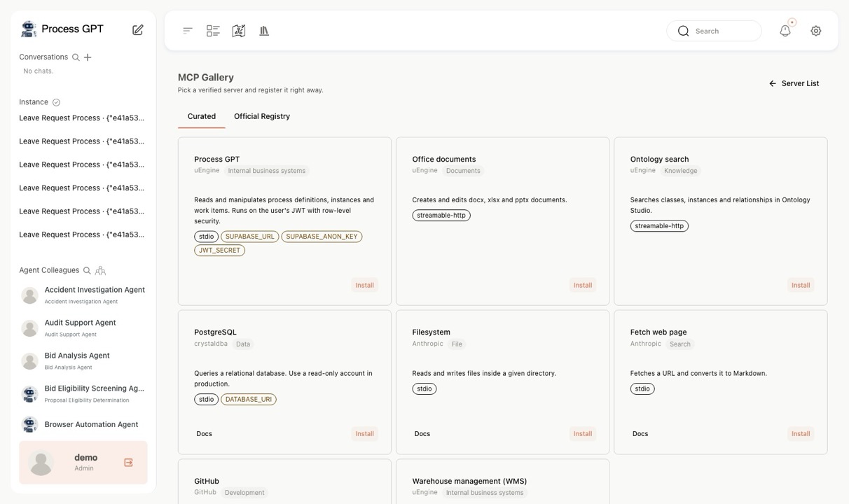
Task: Click the JWT_SECRET tag
Action: click(219, 250)
